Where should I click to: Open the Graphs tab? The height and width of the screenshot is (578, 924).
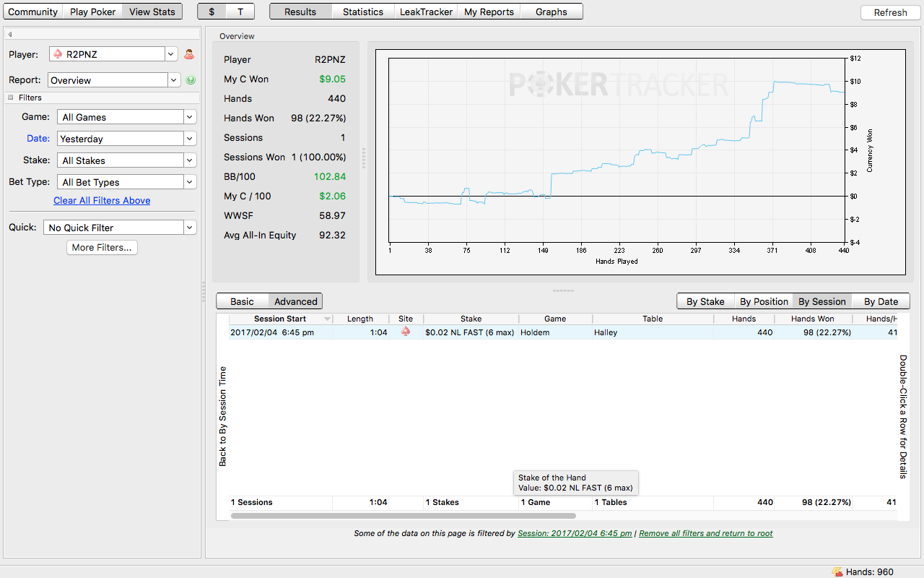[x=552, y=12]
